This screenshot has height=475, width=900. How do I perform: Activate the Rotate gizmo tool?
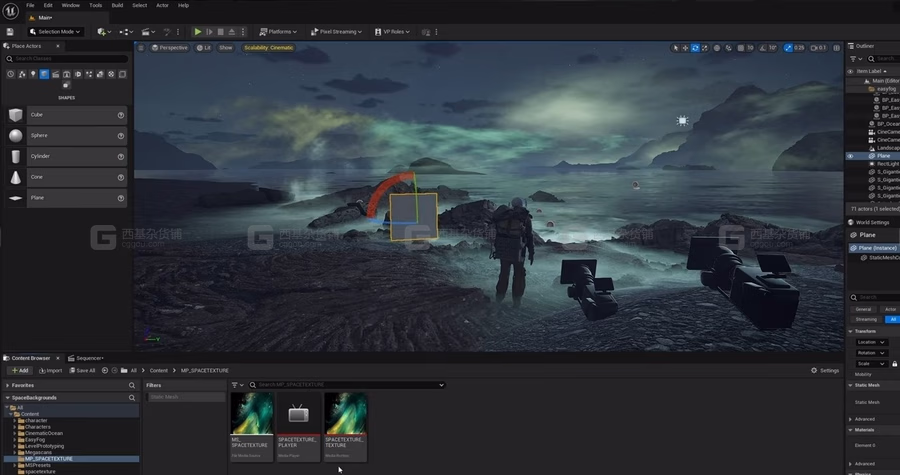coord(695,48)
